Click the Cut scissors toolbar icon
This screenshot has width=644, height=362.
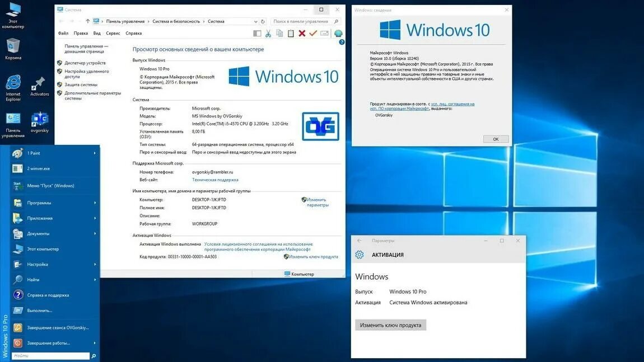[268, 34]
